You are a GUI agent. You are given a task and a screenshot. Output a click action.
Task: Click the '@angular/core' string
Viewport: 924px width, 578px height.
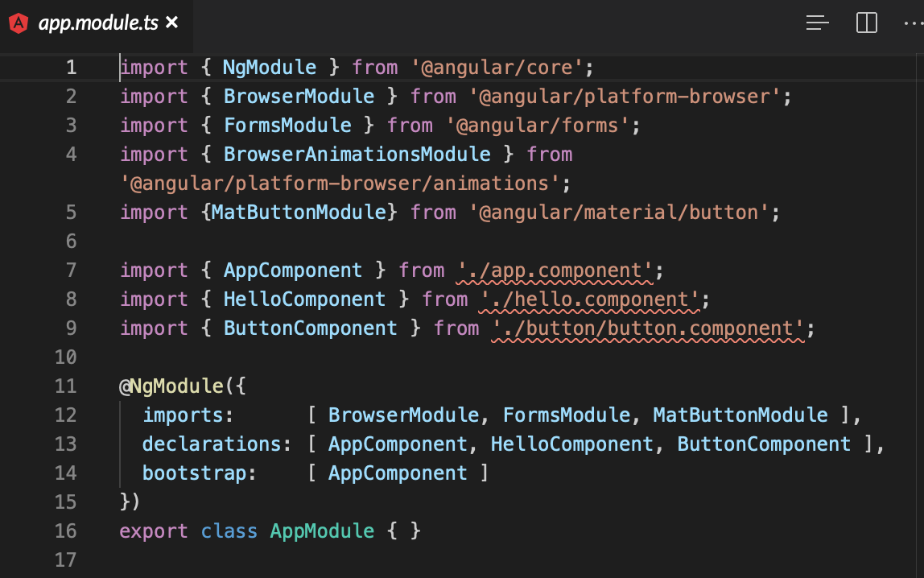coord(496,68)
